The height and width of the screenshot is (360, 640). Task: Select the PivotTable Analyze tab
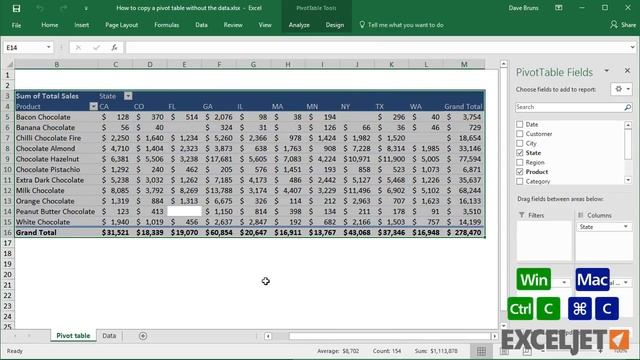(x=299, y=25)
